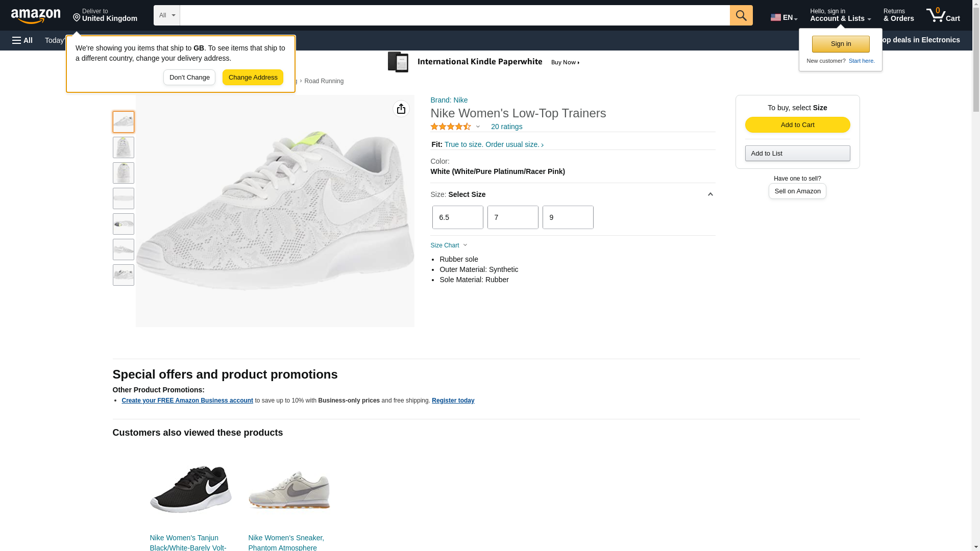Click the Amazon logo
Image resolution: width=980 pixels, height=551 pixels.
pyautogui.click(x=36, y=16)
